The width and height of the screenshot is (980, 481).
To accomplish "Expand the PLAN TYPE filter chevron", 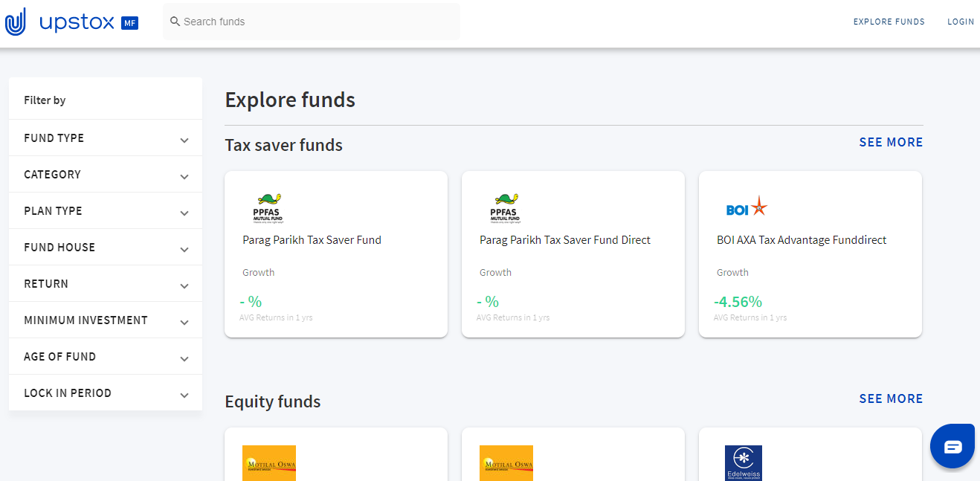I will (184, 213).
